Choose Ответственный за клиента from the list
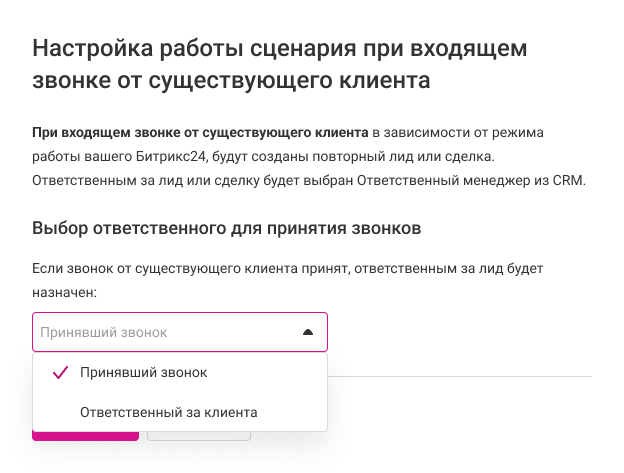The width and height of the screenshot is (624, 473). point(168,411)
